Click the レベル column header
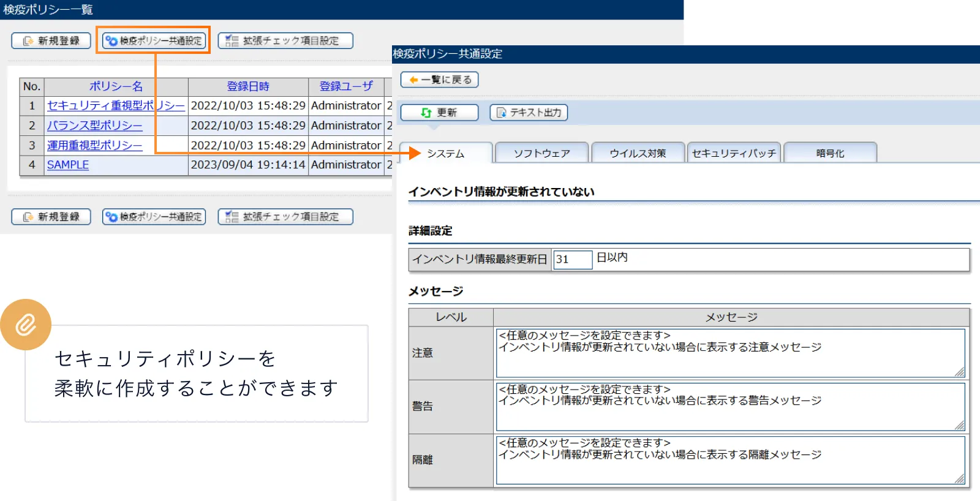The height and width of the screenshot is (501, 980). [x=451, y=317]
